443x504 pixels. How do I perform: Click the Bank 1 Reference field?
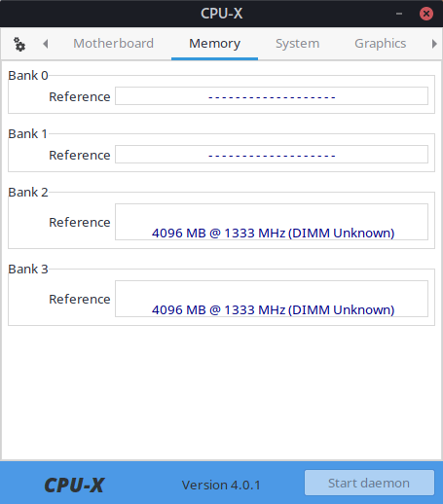tap(272, 155)
